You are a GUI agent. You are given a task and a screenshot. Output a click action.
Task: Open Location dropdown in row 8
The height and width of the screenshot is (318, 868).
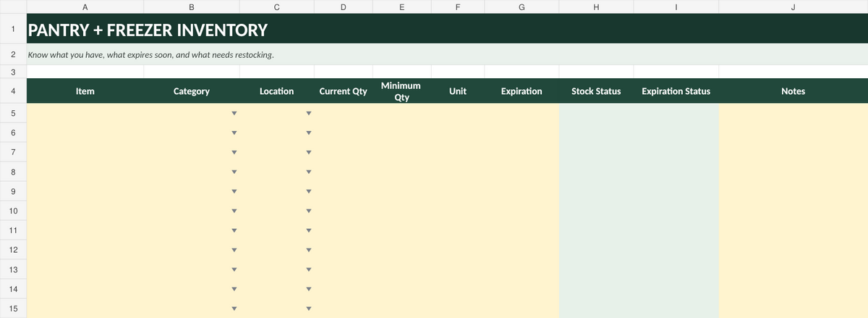(x=308, y=172)
